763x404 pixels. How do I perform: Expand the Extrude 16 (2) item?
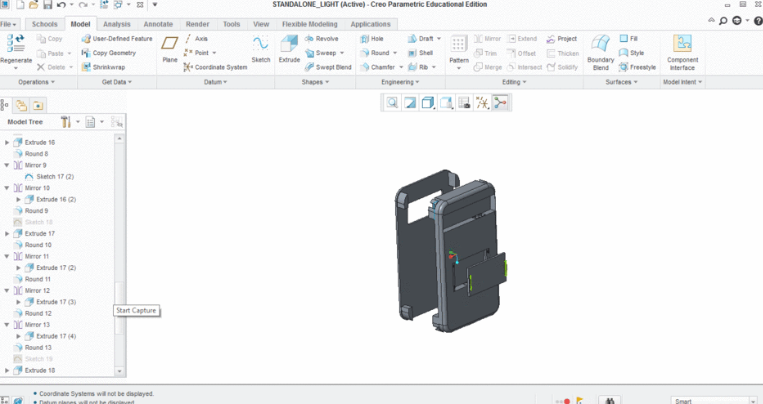pyautogui.click(x=18, y=200)
